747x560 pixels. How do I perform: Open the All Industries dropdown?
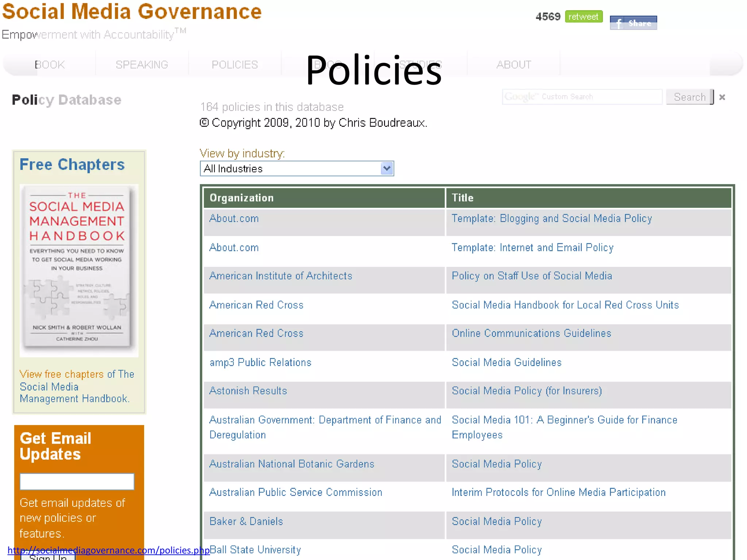(297, 168)
